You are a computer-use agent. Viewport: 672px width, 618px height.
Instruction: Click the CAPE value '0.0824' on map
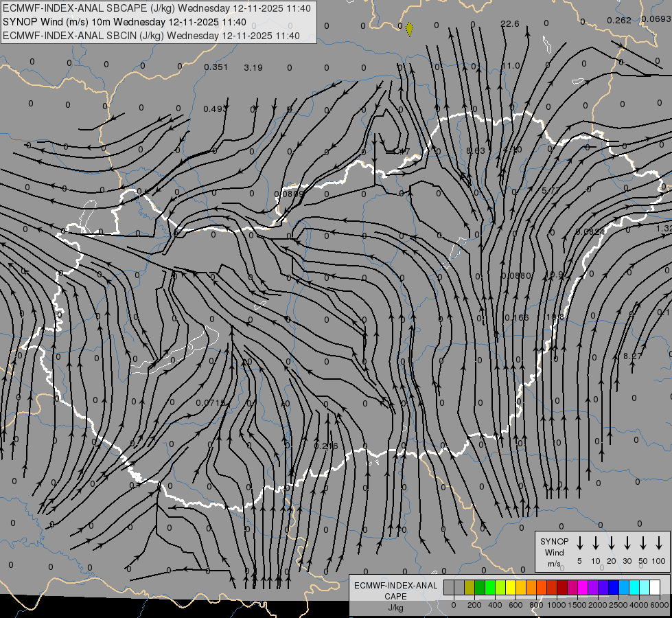[590, 231]
